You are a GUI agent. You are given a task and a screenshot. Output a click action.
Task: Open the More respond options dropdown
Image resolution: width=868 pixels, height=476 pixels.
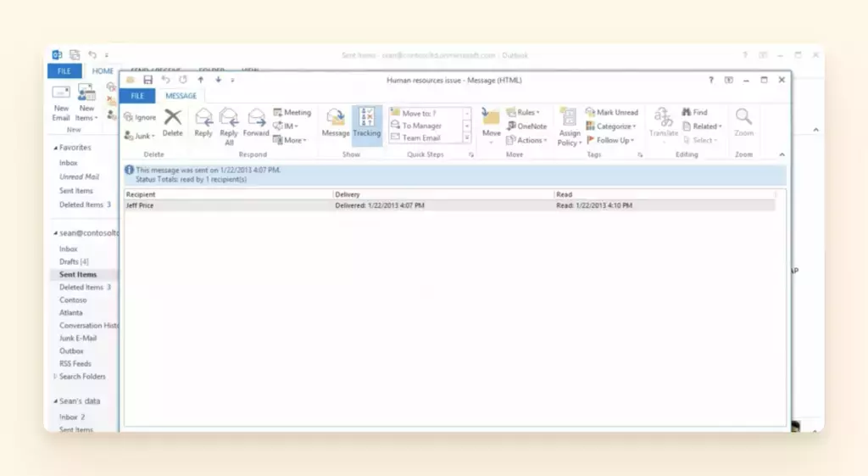point(290,140)
